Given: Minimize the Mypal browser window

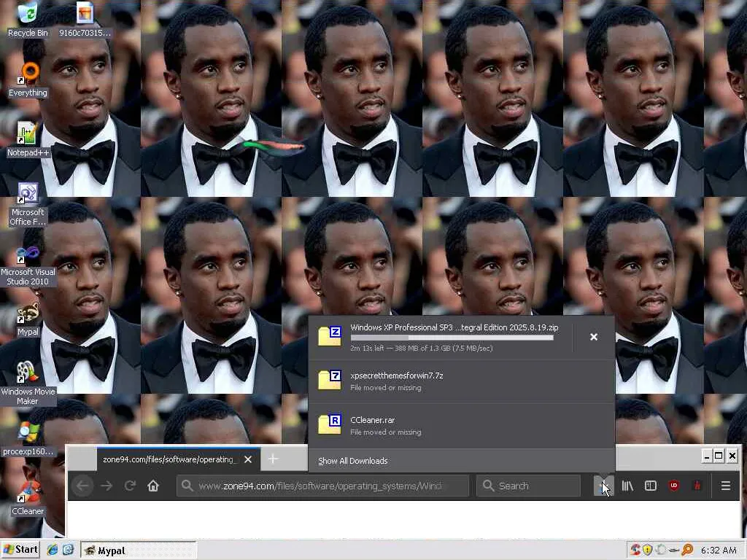Looking at the screenshot, I should click(707, 456).
